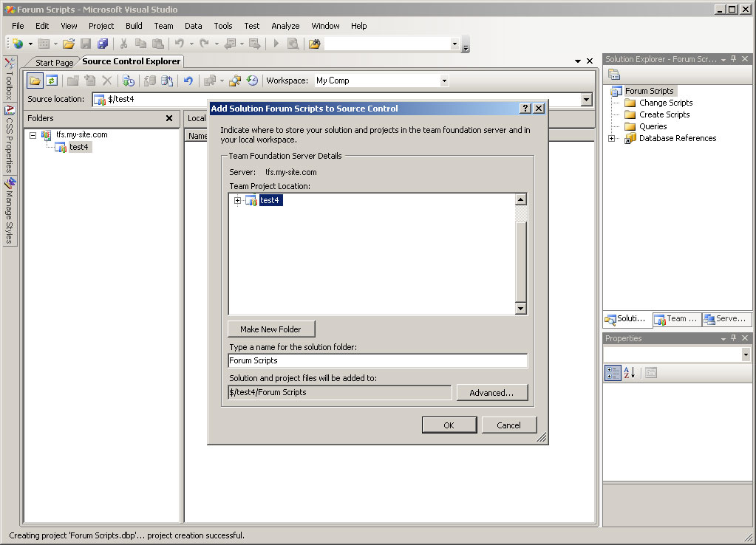Click the Open File toolbar icon
The image size is (756, 545).
(69, 44)
